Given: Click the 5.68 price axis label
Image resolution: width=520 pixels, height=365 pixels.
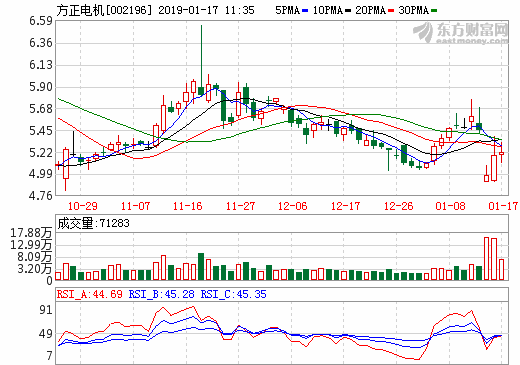Looking at the screenshot, I should point(41,109).
